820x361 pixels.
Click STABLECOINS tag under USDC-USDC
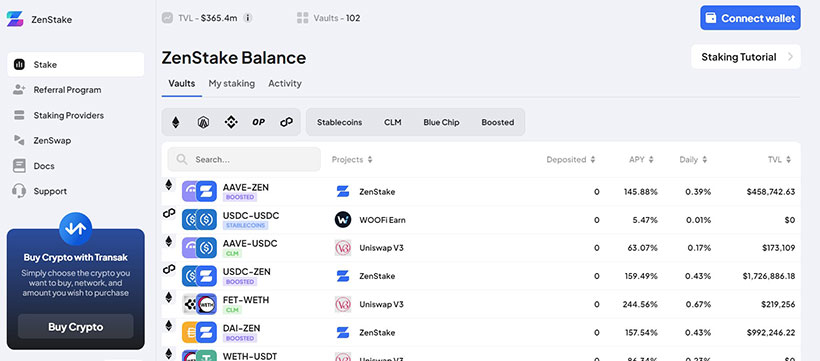click(x=245, y=225)
